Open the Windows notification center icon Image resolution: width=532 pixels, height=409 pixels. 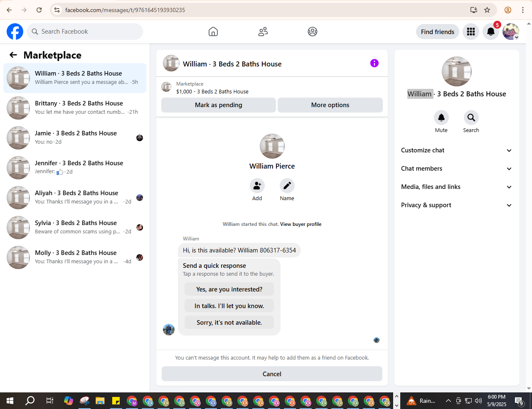click(519, 401)
